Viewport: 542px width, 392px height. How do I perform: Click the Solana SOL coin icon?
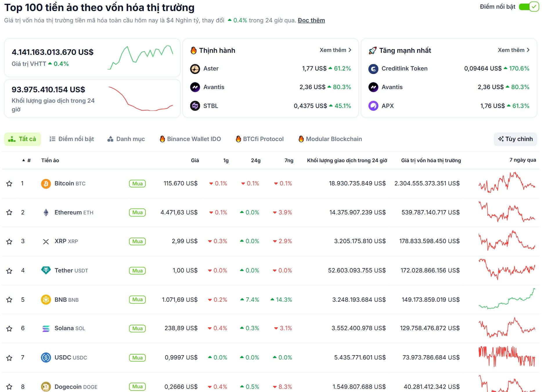point(46,328)
